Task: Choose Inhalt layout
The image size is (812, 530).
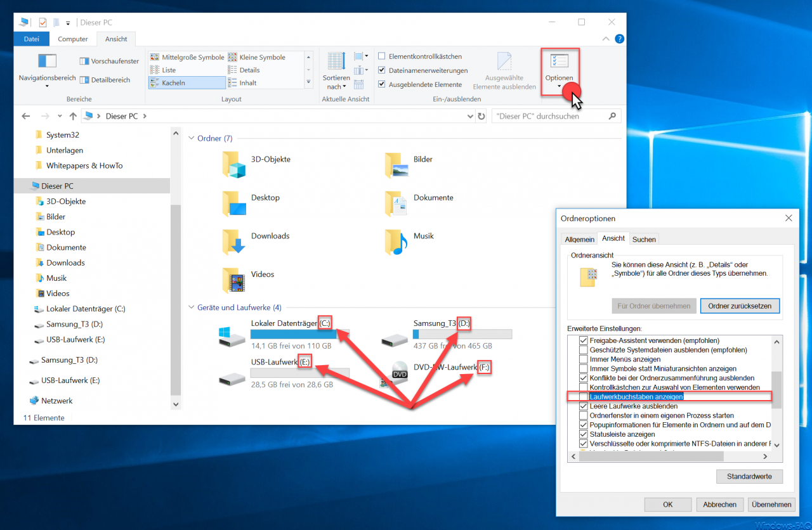Action: coord(242,82)
